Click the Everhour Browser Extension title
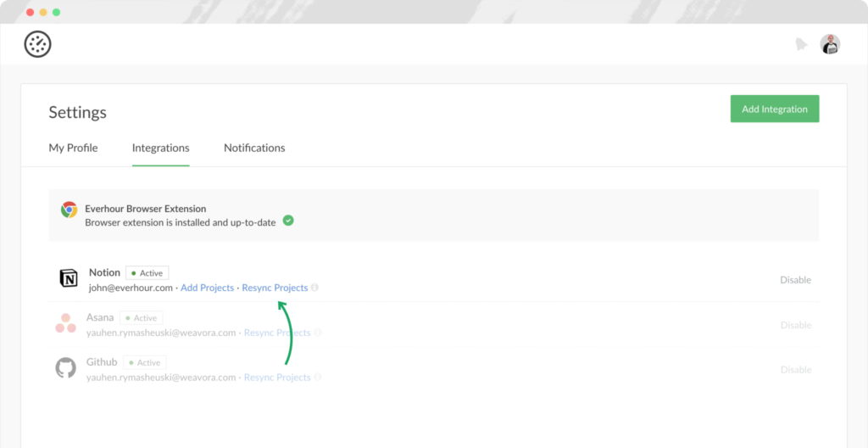The image size is (868, 448). (x=146, y=209)
